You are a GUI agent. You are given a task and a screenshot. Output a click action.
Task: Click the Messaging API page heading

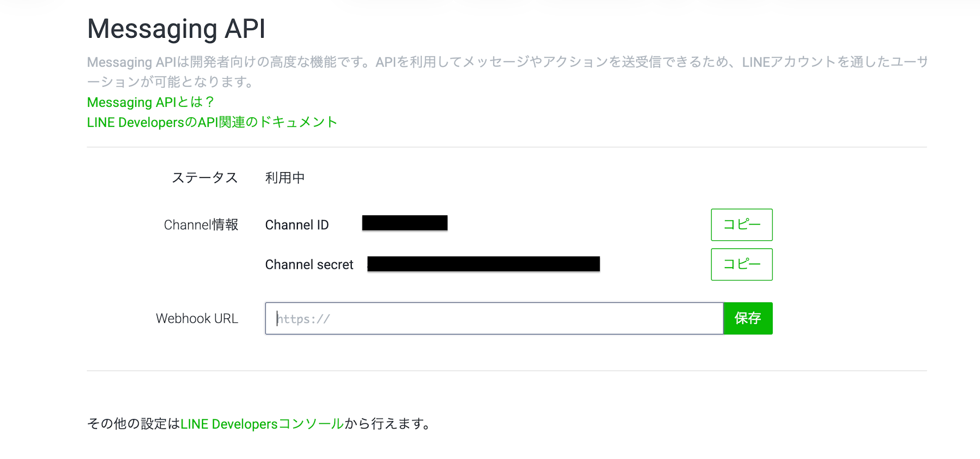(176, 28)
